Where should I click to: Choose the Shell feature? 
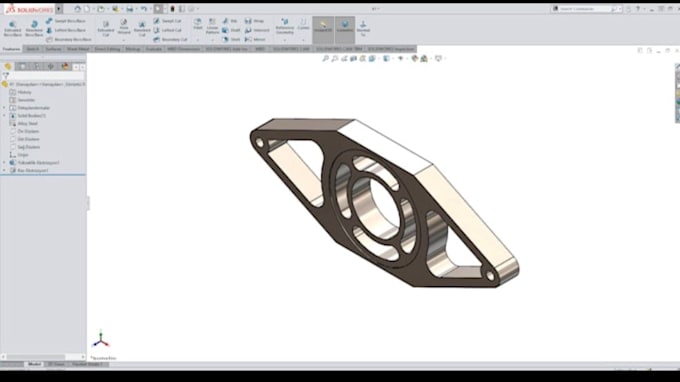(231, 39)
